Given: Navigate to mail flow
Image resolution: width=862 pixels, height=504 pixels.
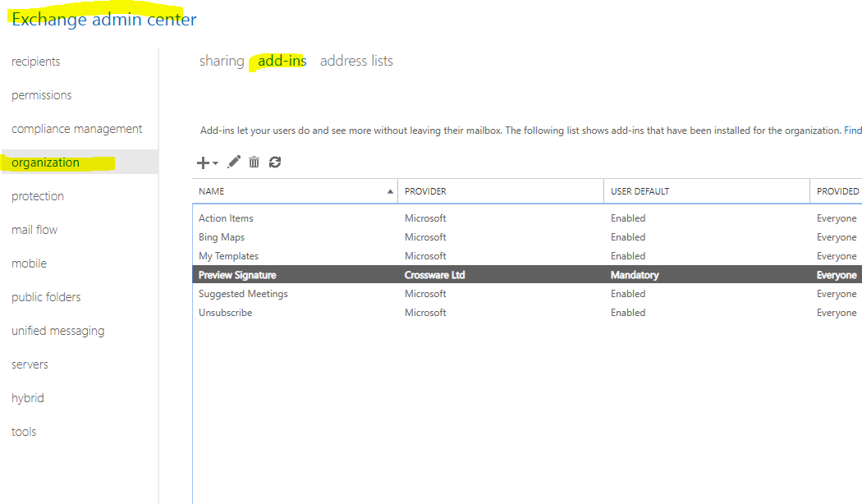Looking at the screenshot, I should 34,230.
